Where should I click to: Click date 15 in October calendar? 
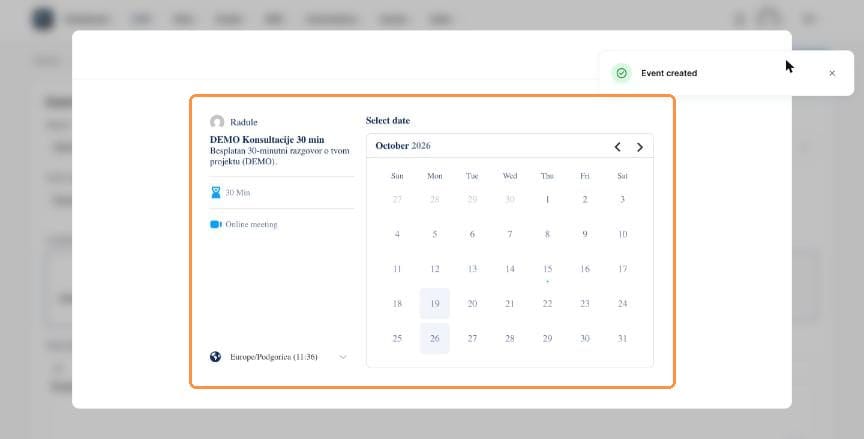[547, 269]
